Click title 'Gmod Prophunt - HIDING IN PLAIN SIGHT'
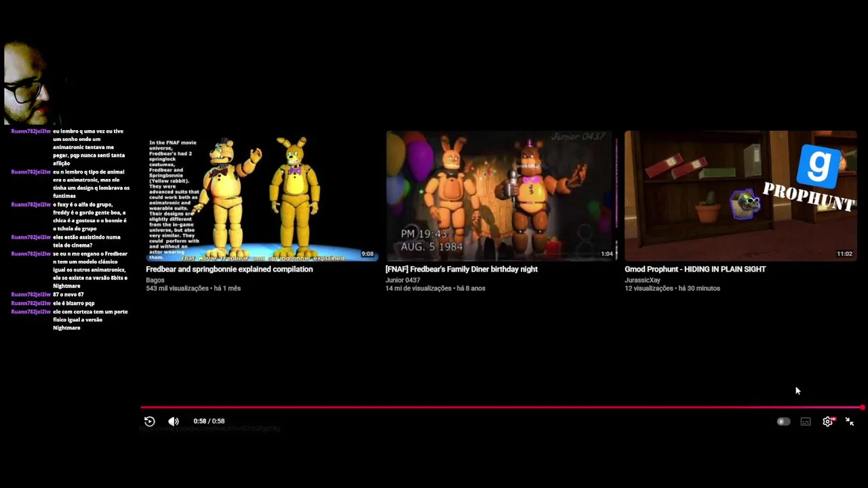This screenshot has height=488, width=868. pyautogui.click(x=695, y=269)
